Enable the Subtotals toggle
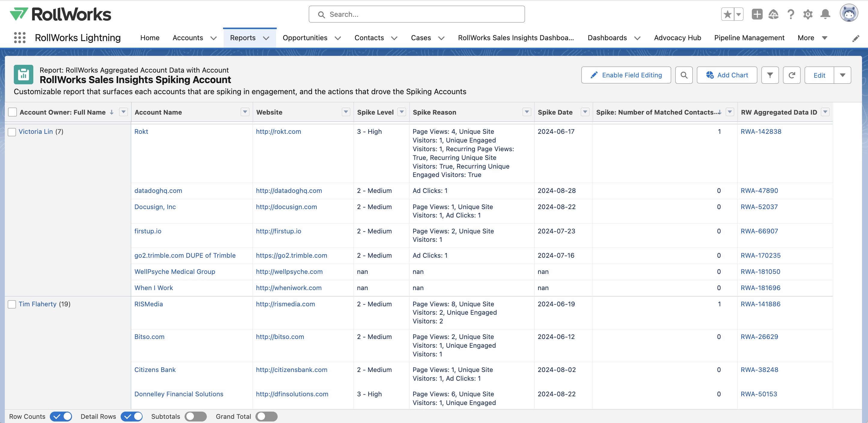Viewport: 868px width, 423px height. (195, 417)
